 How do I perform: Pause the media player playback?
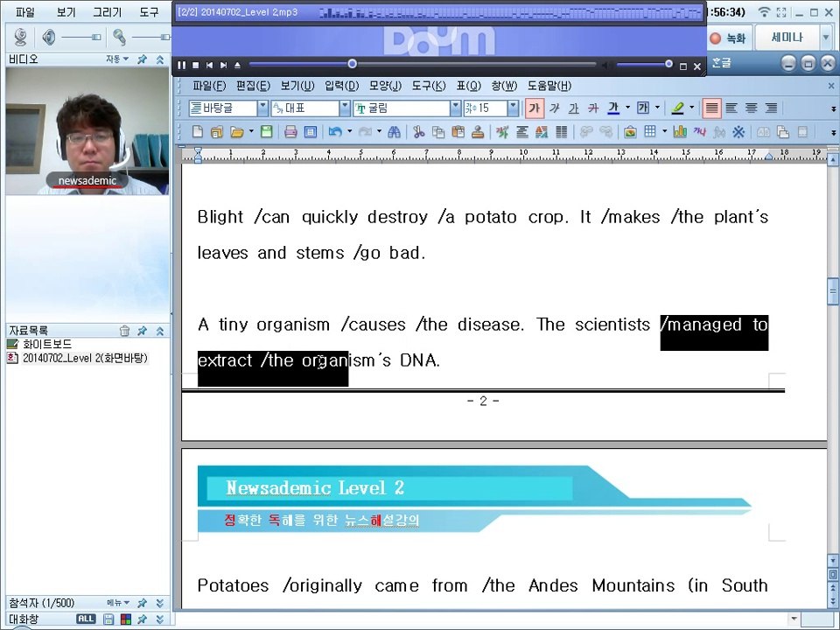(x=182, y=66)
